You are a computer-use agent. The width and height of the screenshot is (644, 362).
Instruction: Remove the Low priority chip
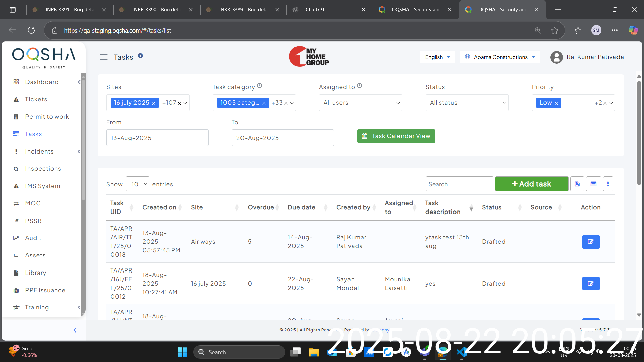556,103
